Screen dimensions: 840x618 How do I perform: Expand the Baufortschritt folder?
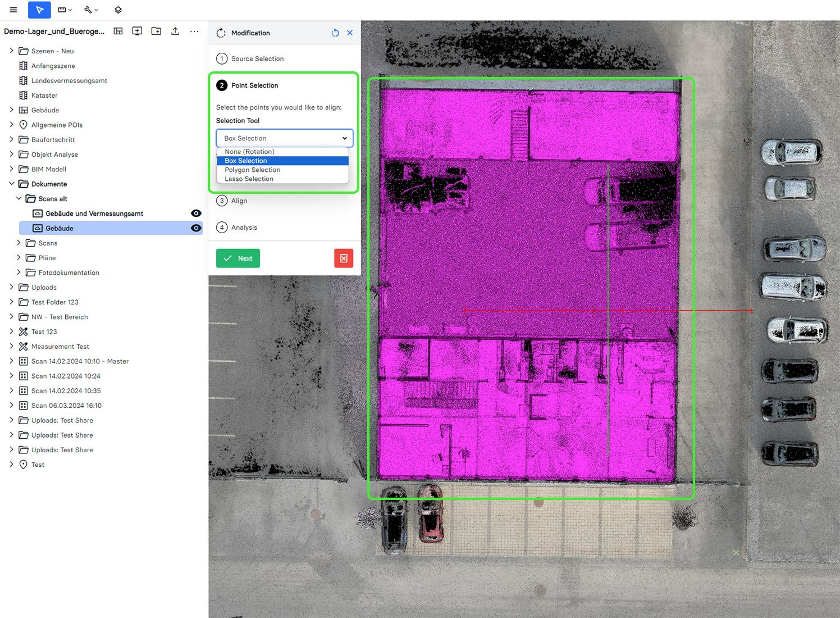pyautogui.click(x=12, y=139)
